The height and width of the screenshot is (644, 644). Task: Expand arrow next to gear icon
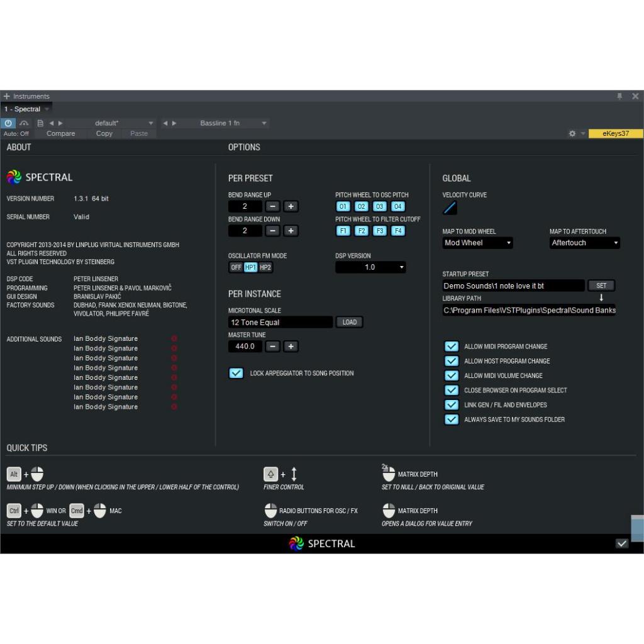tap(582, 133)
